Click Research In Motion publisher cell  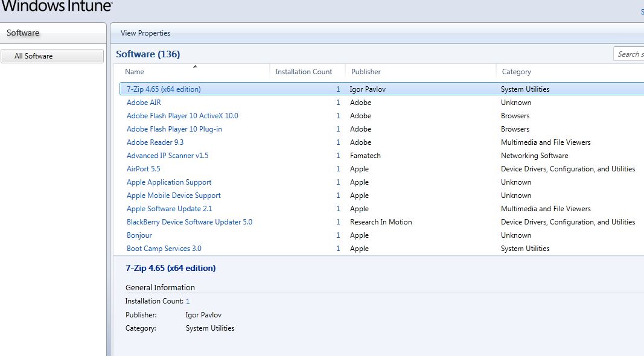(381, 222)
